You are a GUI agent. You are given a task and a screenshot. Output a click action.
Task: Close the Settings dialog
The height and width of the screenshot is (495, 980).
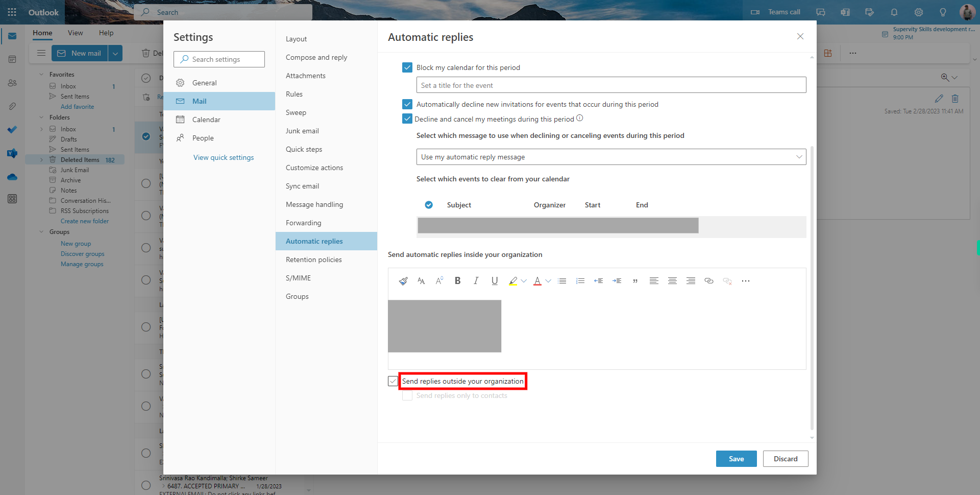point(800,36)
